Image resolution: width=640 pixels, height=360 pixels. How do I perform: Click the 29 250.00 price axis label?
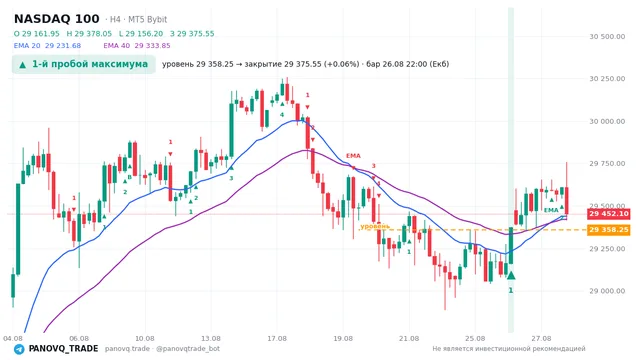coord(607,249)
